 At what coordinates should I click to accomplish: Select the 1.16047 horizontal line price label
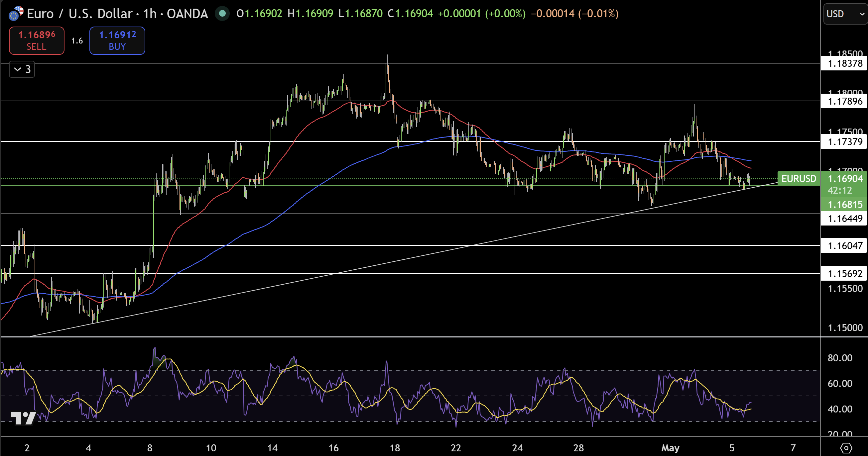(x=844, y=246)
